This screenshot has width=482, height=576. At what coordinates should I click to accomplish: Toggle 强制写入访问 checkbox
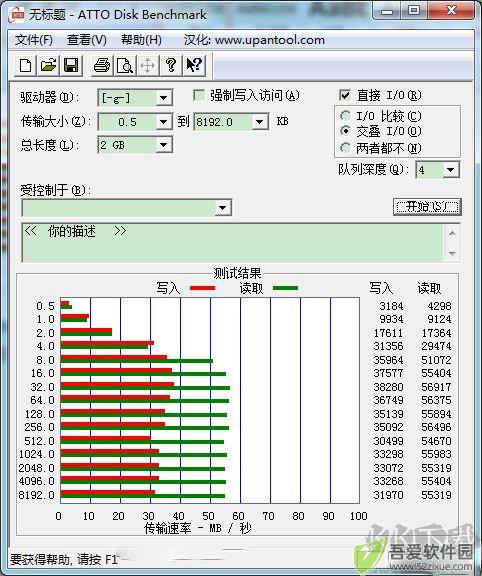(199, 96)
